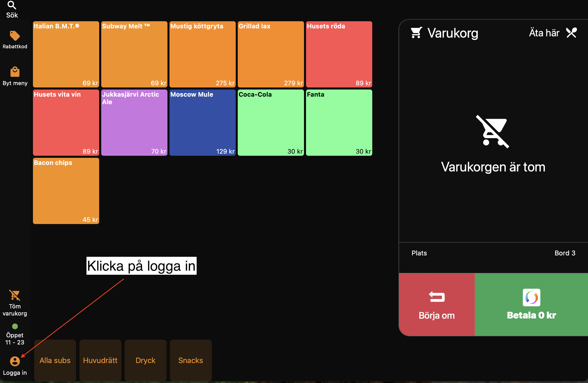This screenshot has width=588, height=383.
Task: Click the Logga in label text
Action: pos(15,373)
